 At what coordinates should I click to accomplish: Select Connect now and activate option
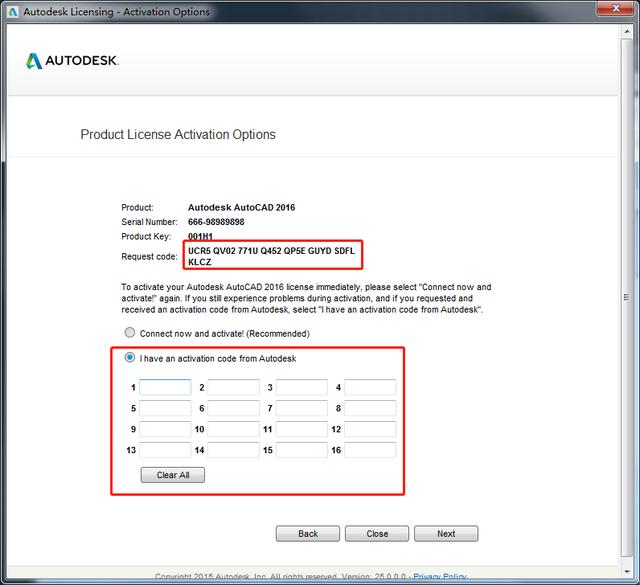(x=129, y=333)
